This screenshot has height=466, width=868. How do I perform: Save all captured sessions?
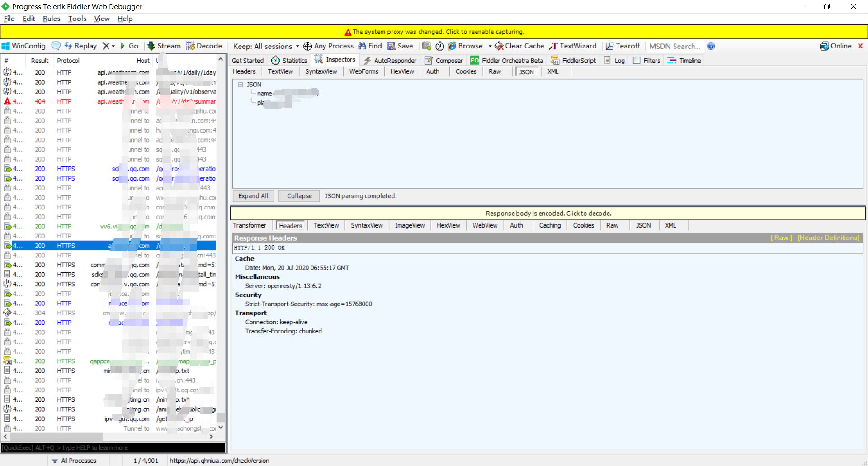click(x=401, y=46)
